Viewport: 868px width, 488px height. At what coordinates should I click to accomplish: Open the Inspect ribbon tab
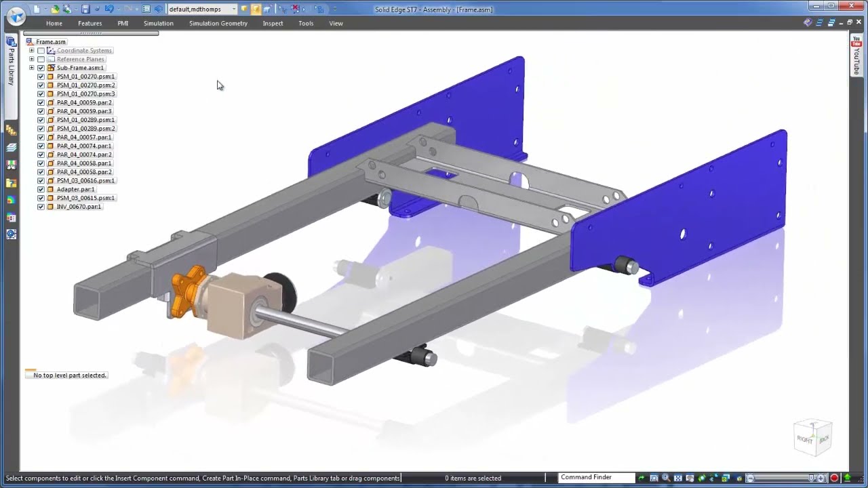(273, 23)
